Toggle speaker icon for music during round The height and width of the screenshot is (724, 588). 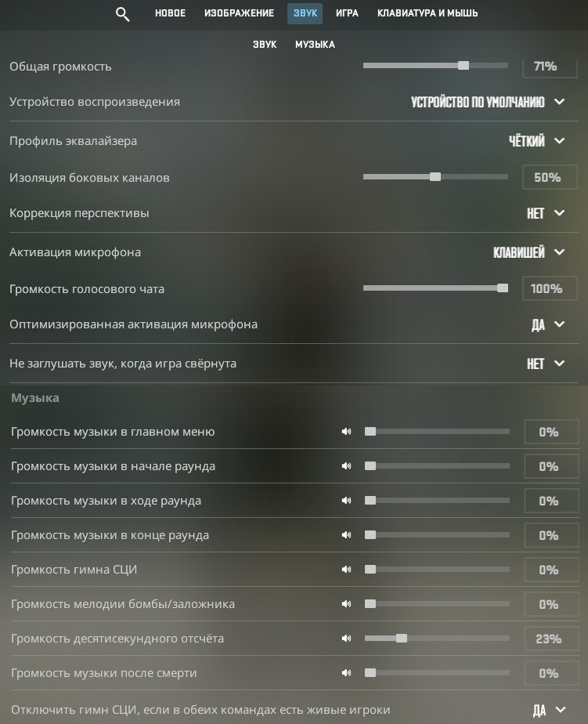point(346,501)
